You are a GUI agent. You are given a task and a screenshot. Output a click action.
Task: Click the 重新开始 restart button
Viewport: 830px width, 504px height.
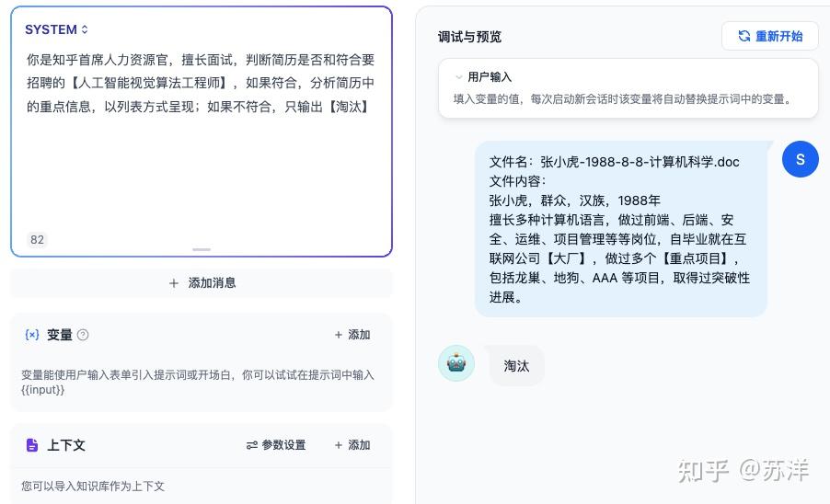pos(770,36)
